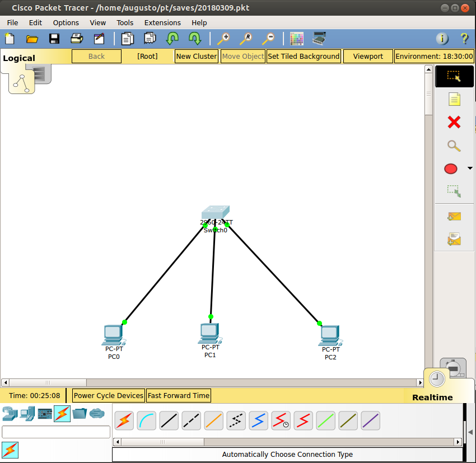This screenshot has width=476, height=463.
Task: Expand the Viewport control
Action: pyautogui.click(x=368, y=56)
